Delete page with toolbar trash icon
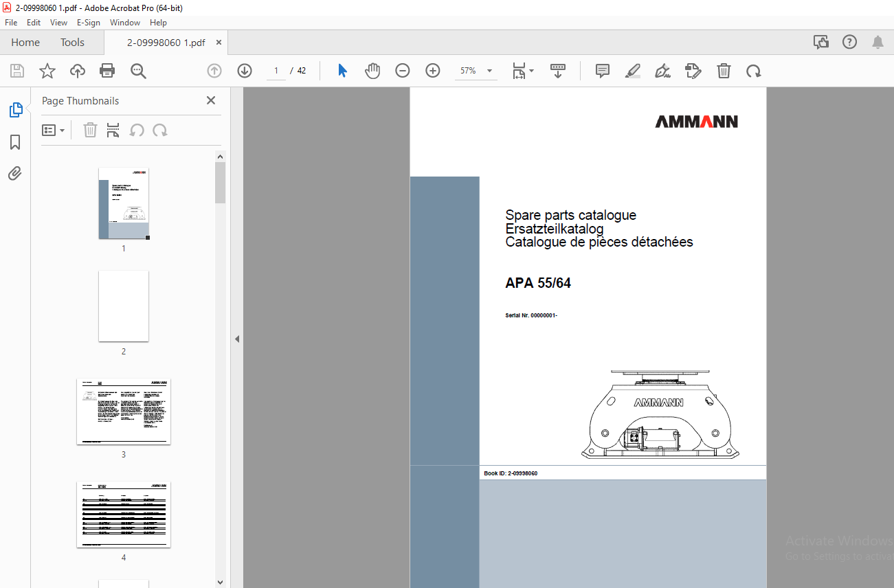Screen dimensions: 894x588 724,71
